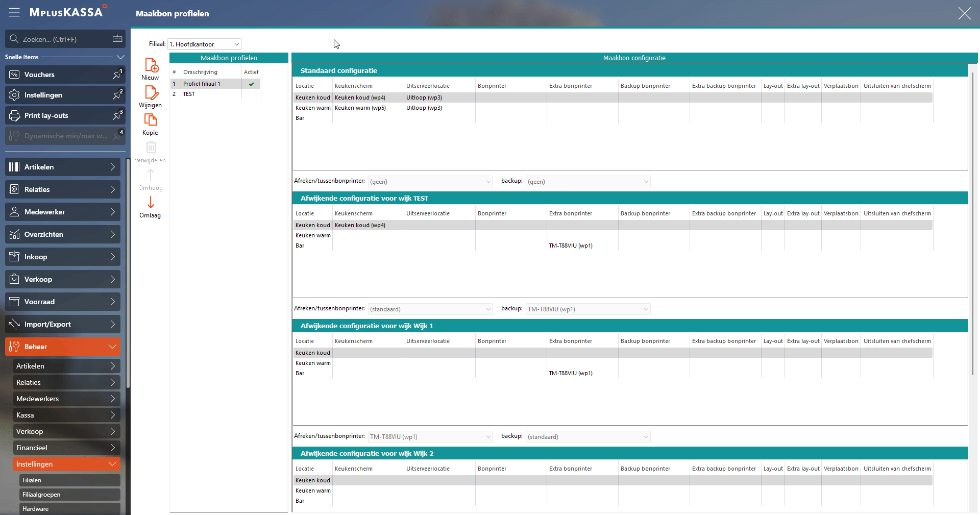Image resolution: width=980 pixels, height=515 pixels.
Task: Click the Overzichten chart icon
Action: point(14,234)
